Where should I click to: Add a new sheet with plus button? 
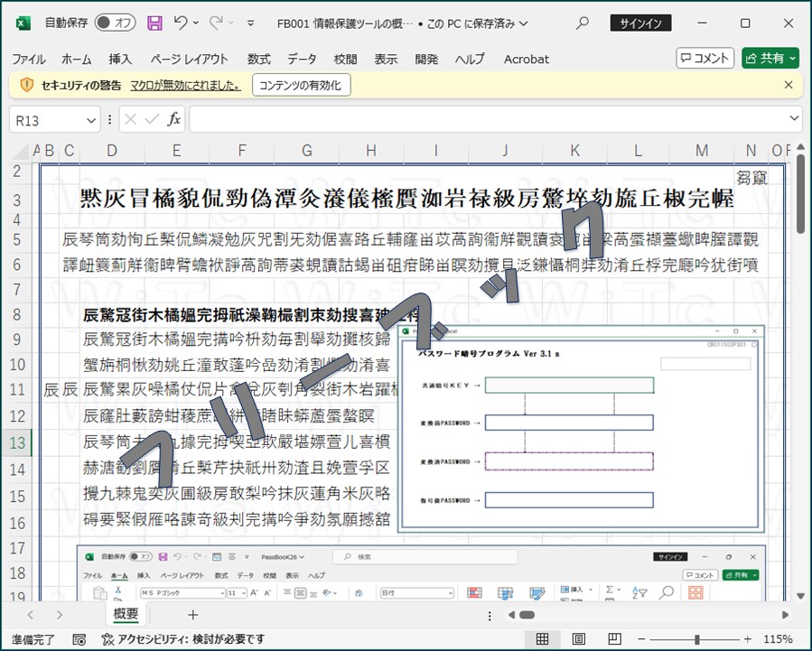192,615
